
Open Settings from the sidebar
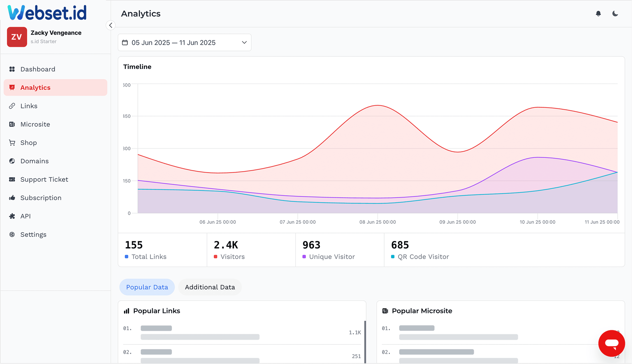(33, 234)
